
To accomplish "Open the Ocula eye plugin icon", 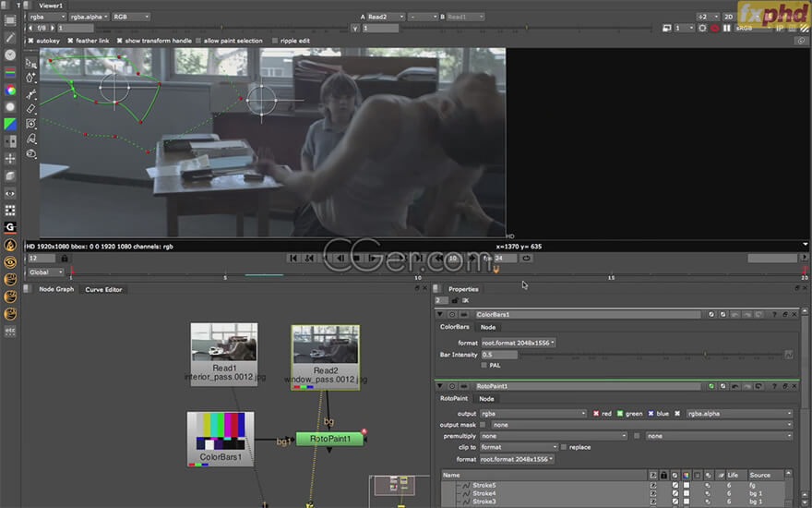I will pyautogui.click(x=10, y=262).
